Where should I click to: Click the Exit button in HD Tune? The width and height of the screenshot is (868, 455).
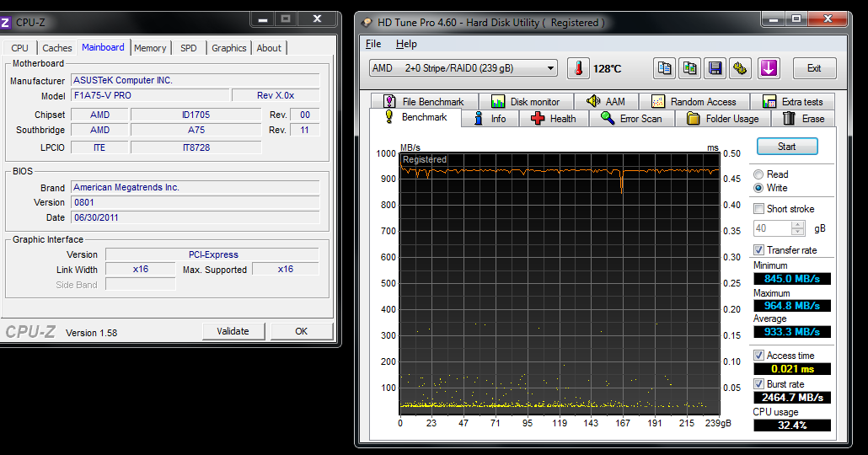point(814,68)
